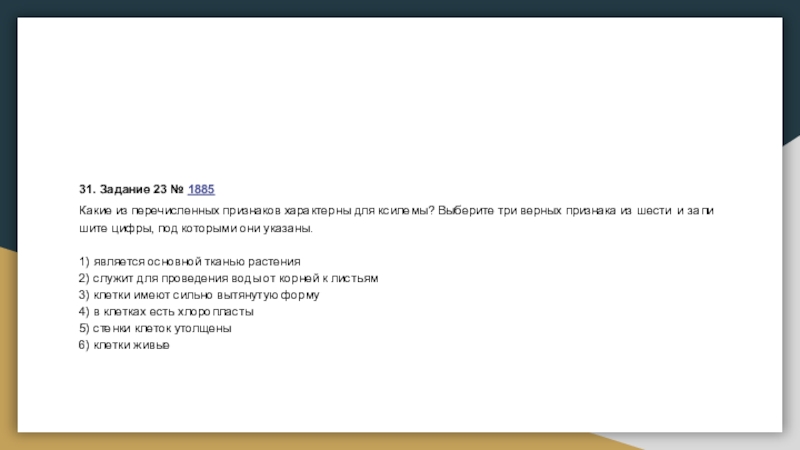Select option 6 'клетки живые'
This screenshot has width=800, height=450.
tap(124, 345)
